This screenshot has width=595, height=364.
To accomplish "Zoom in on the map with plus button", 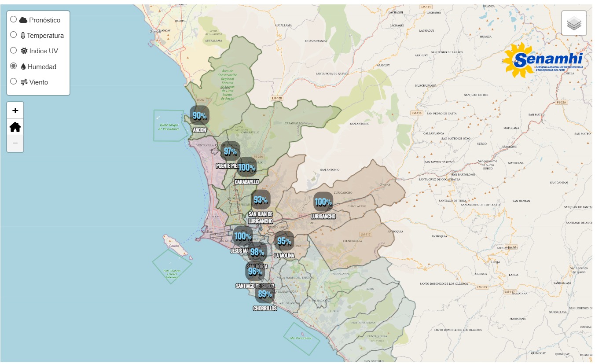I will tap(15, 110).
